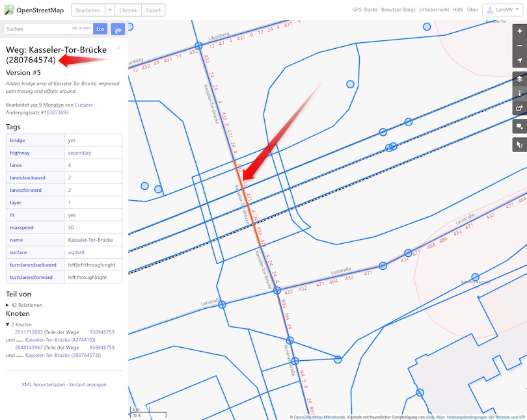Screen dimensions: 527x420
Task: Click the Bearbeiten button
Action: [x=88, y=10]
